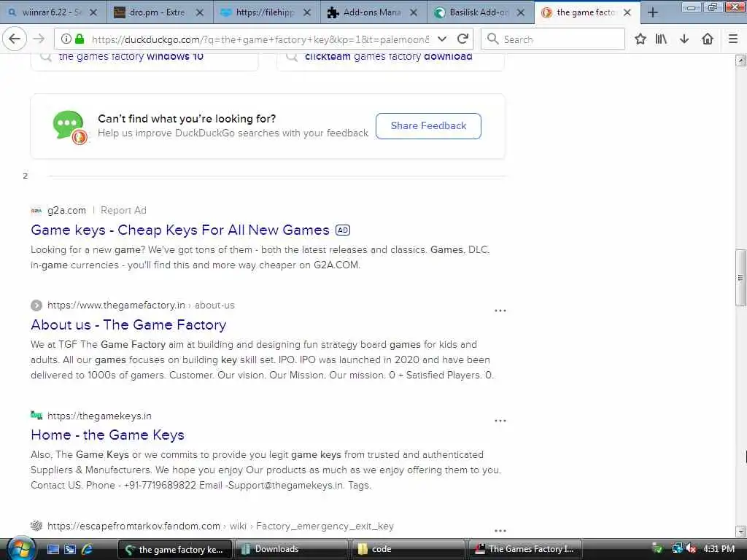Select 'the game factory ke...' taskbar button

click(x=175, y=549)
